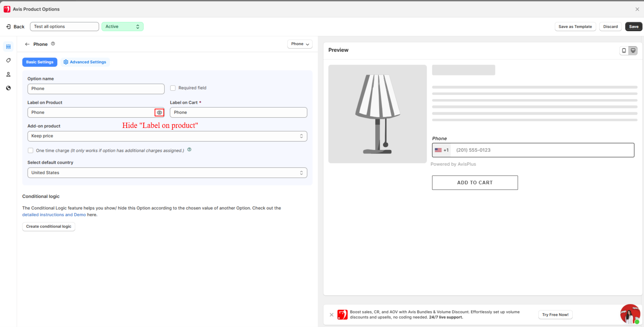The width and height of the screenshot is (644, 327).
Task: Click the Save as Template button
Action: pos(575,27)
